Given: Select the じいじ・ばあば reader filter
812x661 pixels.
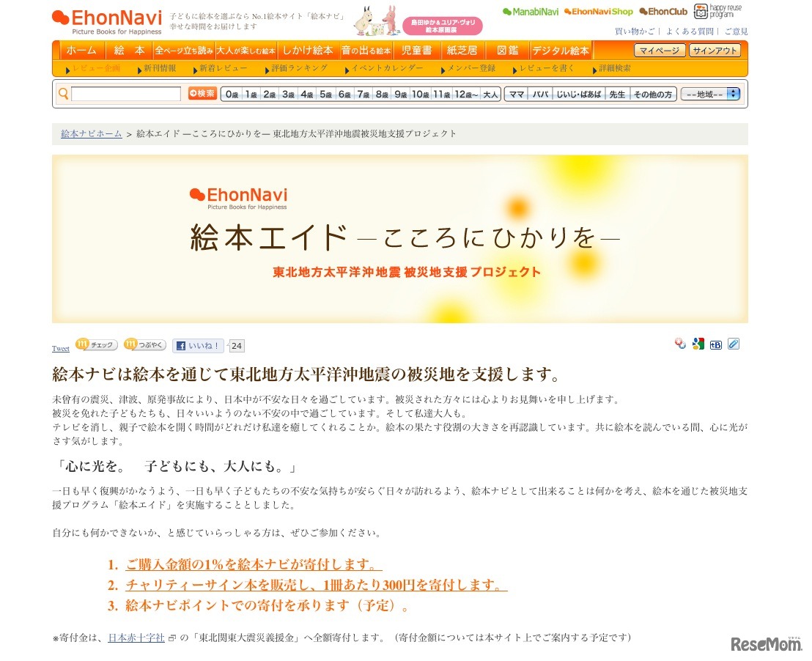Looking at the screenshot, I should 579,95.
